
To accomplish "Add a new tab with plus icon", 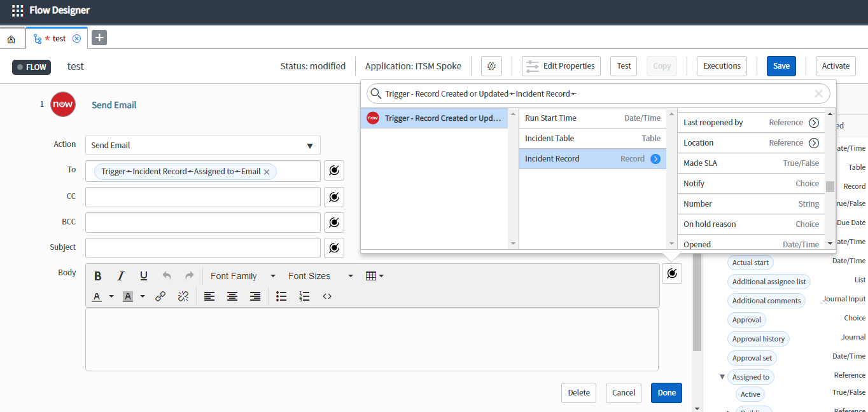I will click(99, 38).
